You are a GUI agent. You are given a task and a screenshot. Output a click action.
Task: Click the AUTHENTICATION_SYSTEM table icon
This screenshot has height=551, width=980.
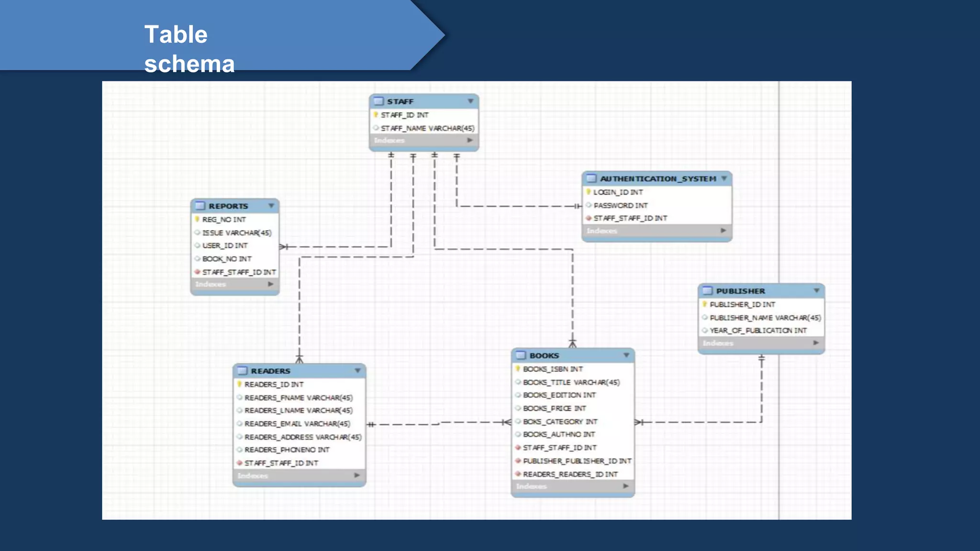pyautogui.click(x=591, y=178)
